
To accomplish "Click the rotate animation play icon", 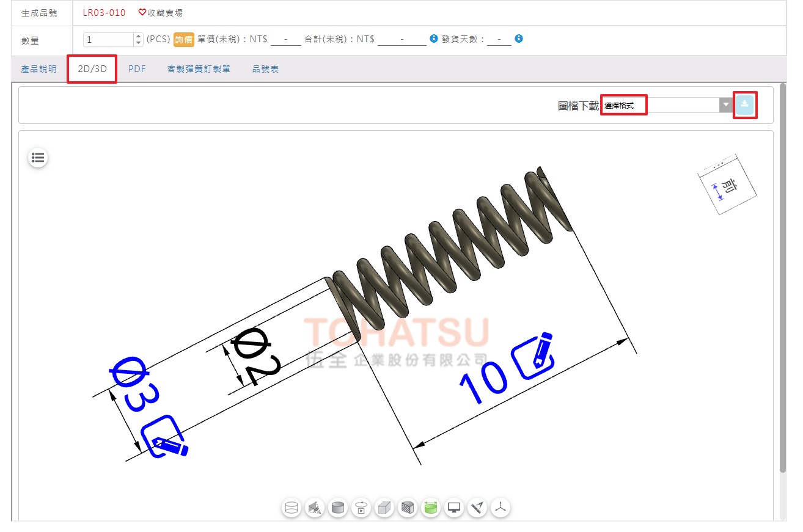I will [x=361, y=508].
